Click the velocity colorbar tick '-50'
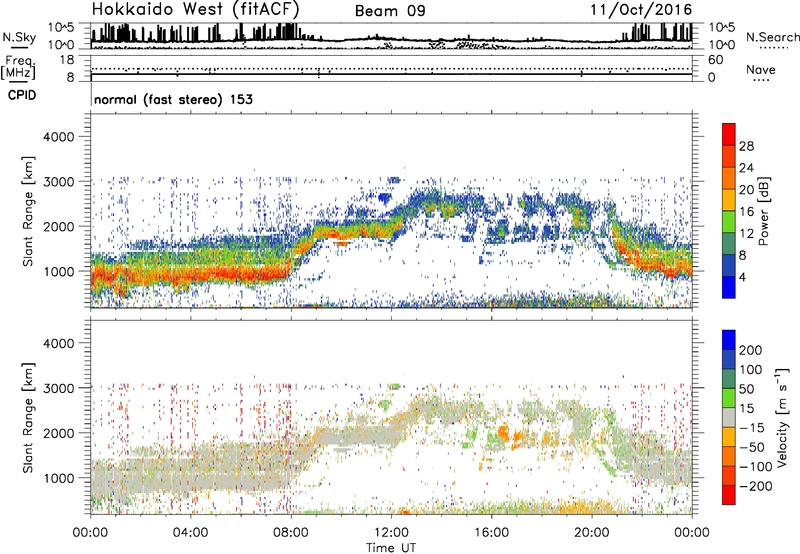The image size is (800, 554). pos(752,447)
